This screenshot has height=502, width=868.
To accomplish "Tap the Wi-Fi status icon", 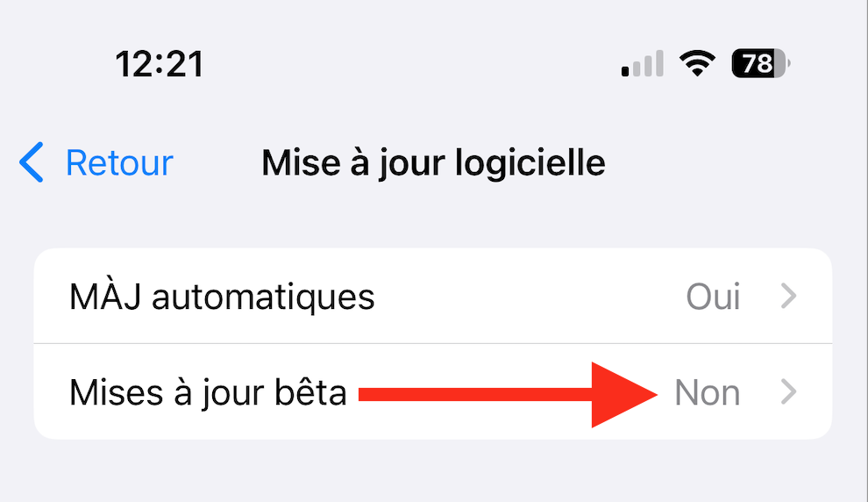I will coord(697,64).
